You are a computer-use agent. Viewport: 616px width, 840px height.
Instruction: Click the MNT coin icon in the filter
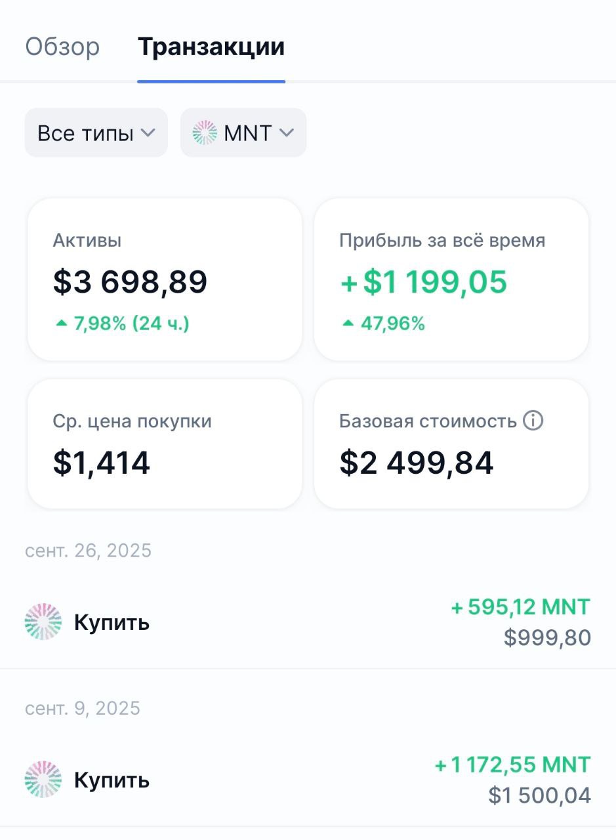[x=205, y=133]
